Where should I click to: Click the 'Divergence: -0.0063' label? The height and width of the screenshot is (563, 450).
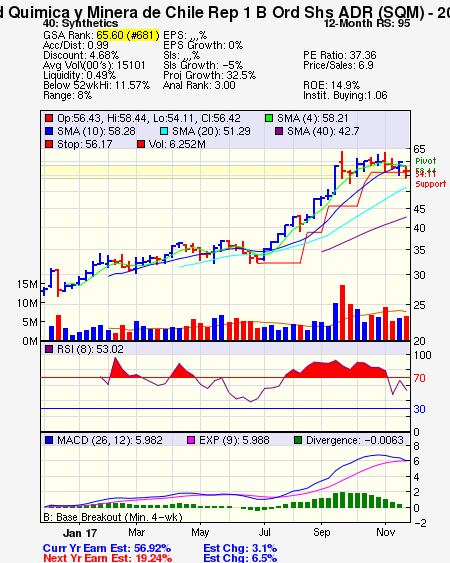[x=355, y=440]
